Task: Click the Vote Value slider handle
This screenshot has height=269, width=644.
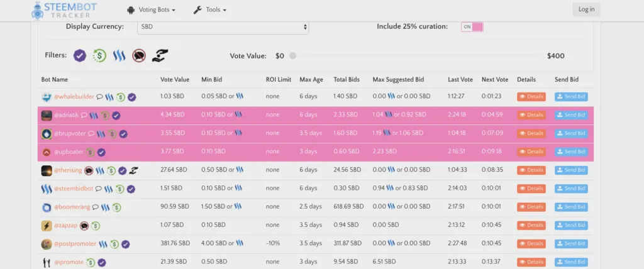Action: pos(293,56)
